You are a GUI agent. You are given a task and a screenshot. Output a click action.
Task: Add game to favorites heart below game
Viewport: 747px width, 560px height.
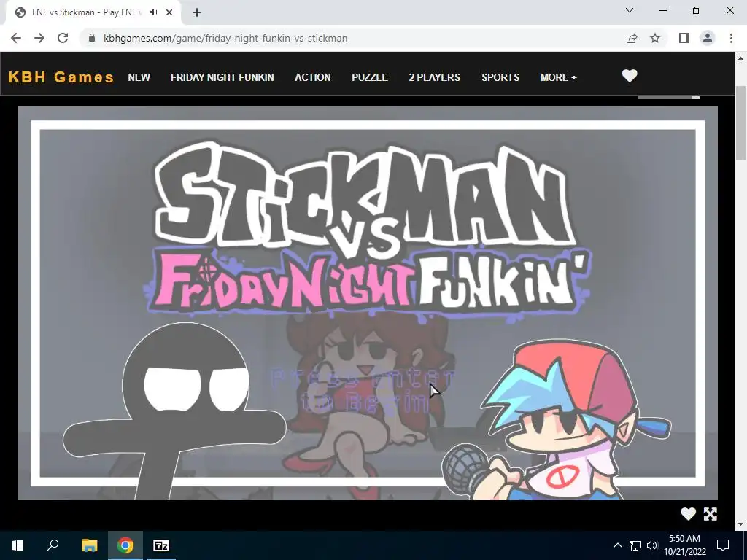[x=688, y=514]
